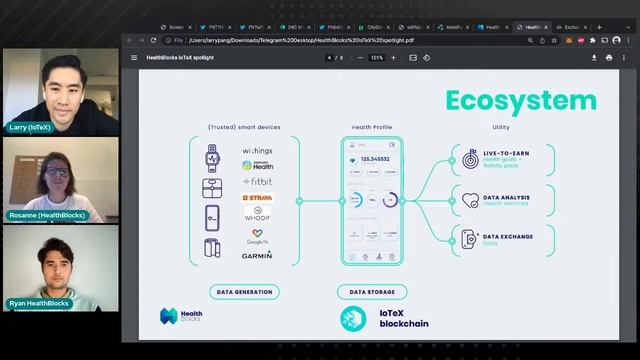
Task: Click the IoTeX blockchain logo
Action: [353, 319]
